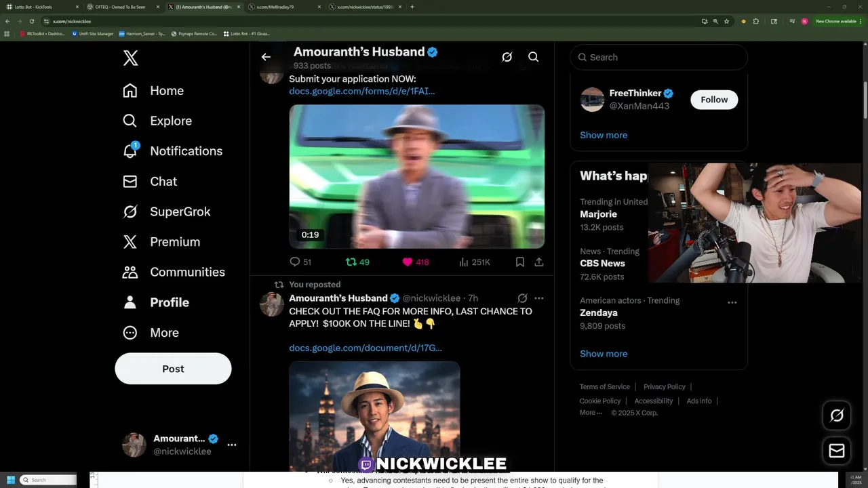Bookmark the post with the video
The image size is (868, 488).
pyautogui.click(x=520, y=262)
